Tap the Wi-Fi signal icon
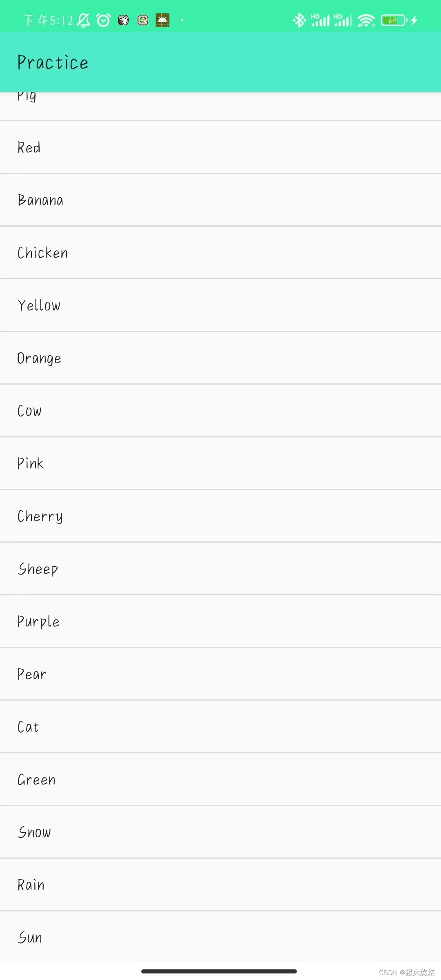Screen dimensions: 441x980 click(x=366, y=20)
